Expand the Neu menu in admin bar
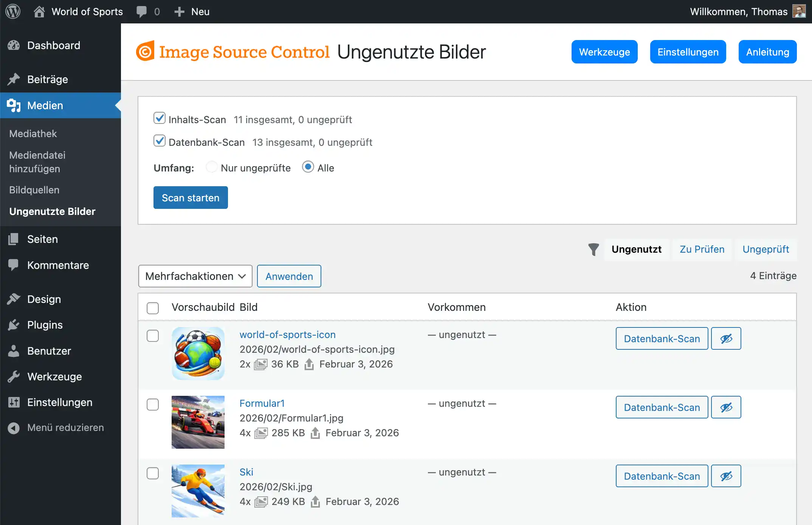Screen dimensions: 812x525 point(192,11)
